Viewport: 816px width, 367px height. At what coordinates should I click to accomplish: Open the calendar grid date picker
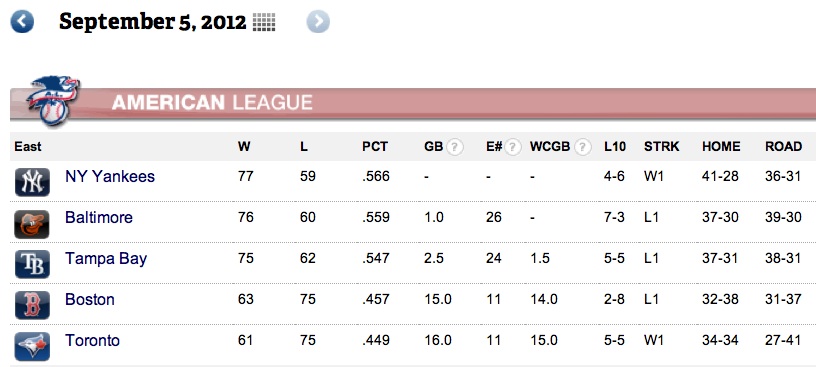point(264,22)
